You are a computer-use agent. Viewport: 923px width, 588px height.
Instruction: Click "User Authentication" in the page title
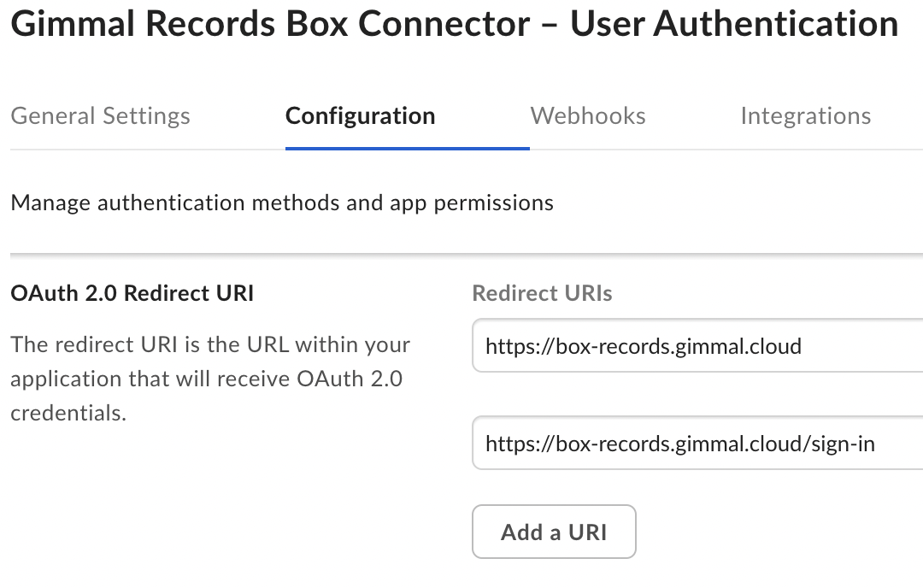tap(733, 25)
